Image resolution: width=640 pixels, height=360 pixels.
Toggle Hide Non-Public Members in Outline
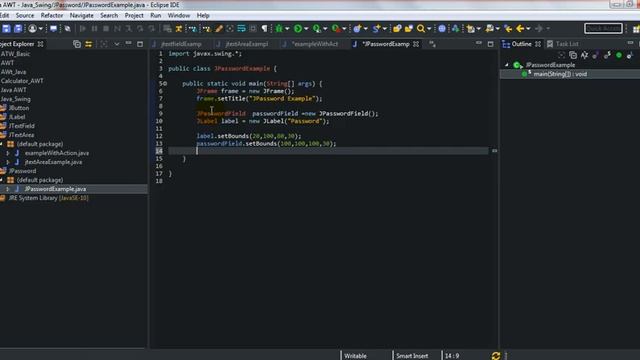click(x=619, y=55)
